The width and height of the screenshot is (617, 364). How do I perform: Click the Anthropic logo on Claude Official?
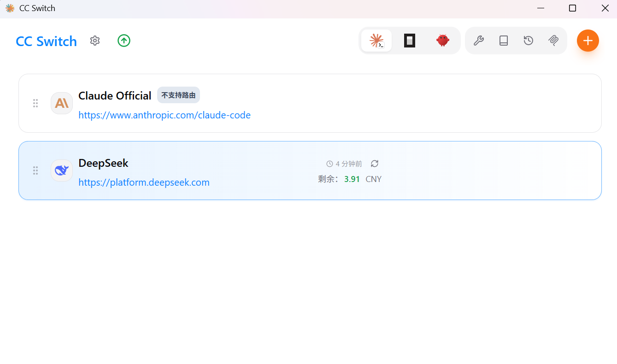click(62, 103)
